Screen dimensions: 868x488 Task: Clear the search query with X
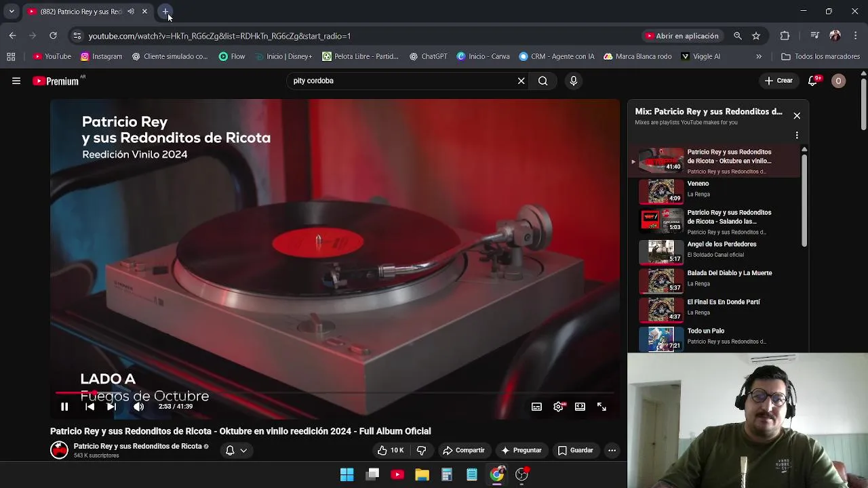(x=521, y=81)
